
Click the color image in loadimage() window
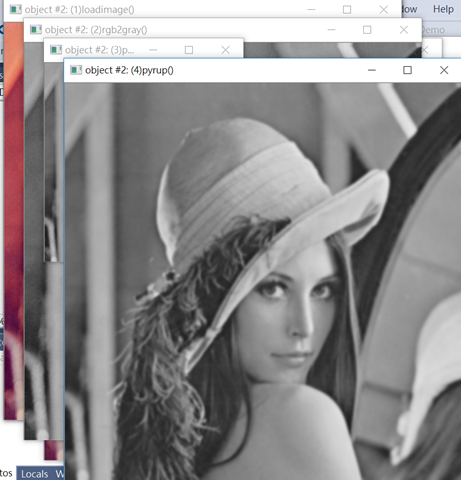14,220
